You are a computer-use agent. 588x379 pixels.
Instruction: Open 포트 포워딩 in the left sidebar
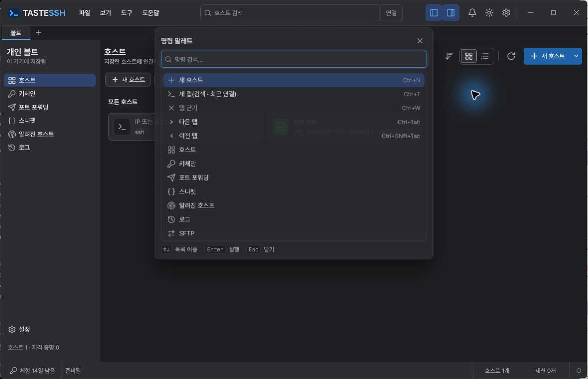(50, 107)
